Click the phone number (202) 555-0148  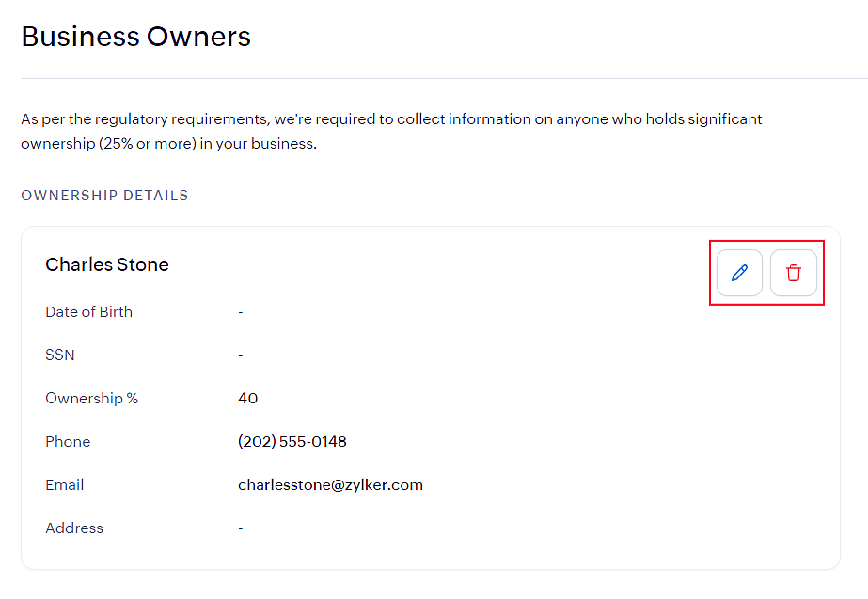292,442
